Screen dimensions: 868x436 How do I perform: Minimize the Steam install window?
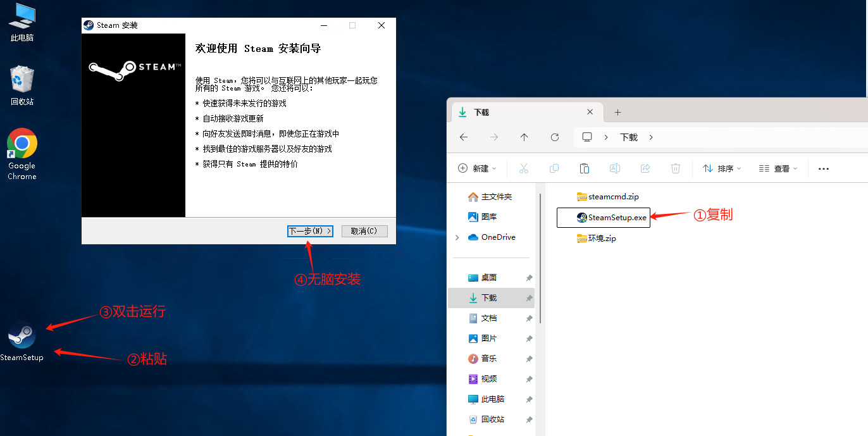(x=324, y=25)
